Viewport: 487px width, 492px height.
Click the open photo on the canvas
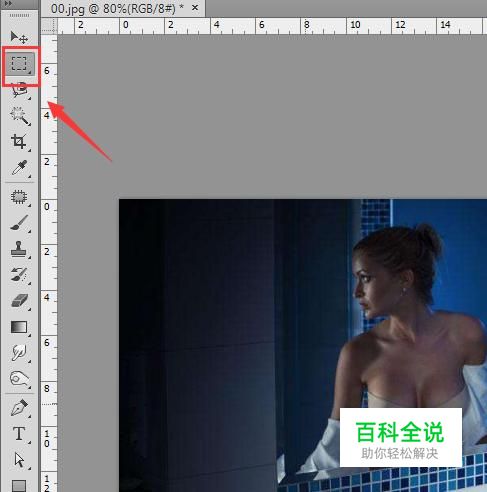(x=303, y=345)
